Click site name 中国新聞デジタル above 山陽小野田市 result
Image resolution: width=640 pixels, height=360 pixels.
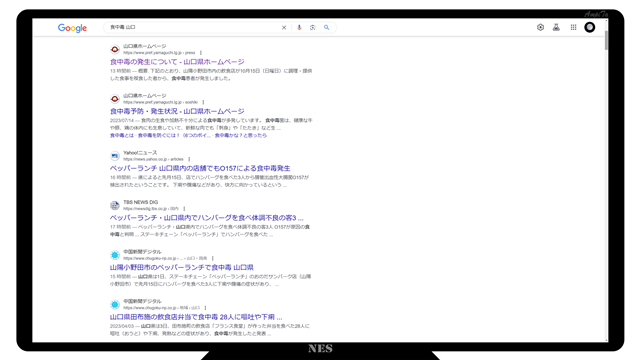pos(142,252)
